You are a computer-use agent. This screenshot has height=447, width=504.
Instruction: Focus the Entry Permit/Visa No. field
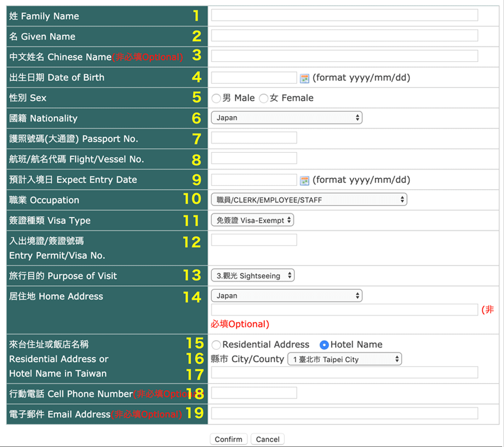click(x=254, y=240)
